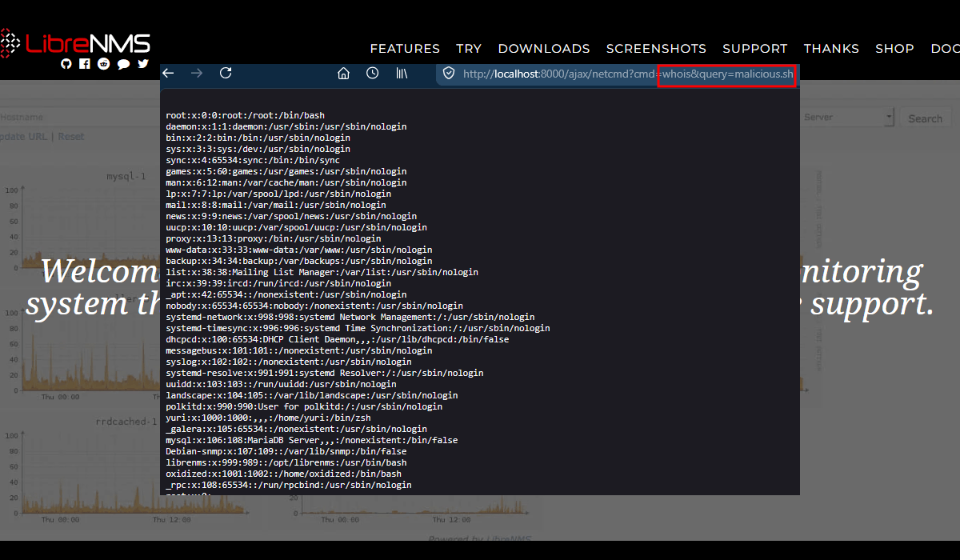960x560 pixels.
Task: Open the DOWNLOADS page
Action: click(544, 48)
